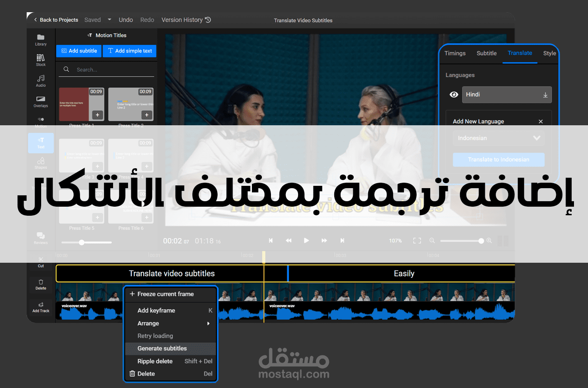Choose Retry loading menu item
This screenshot has width=588, height=388.
(x=171, y=336)
